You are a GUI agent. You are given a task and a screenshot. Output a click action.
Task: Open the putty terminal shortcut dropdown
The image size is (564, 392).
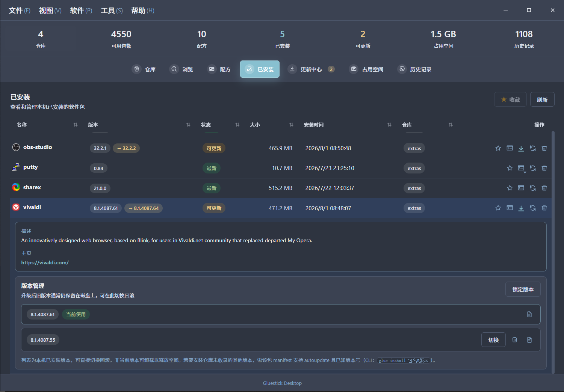(x=521, y=168)
